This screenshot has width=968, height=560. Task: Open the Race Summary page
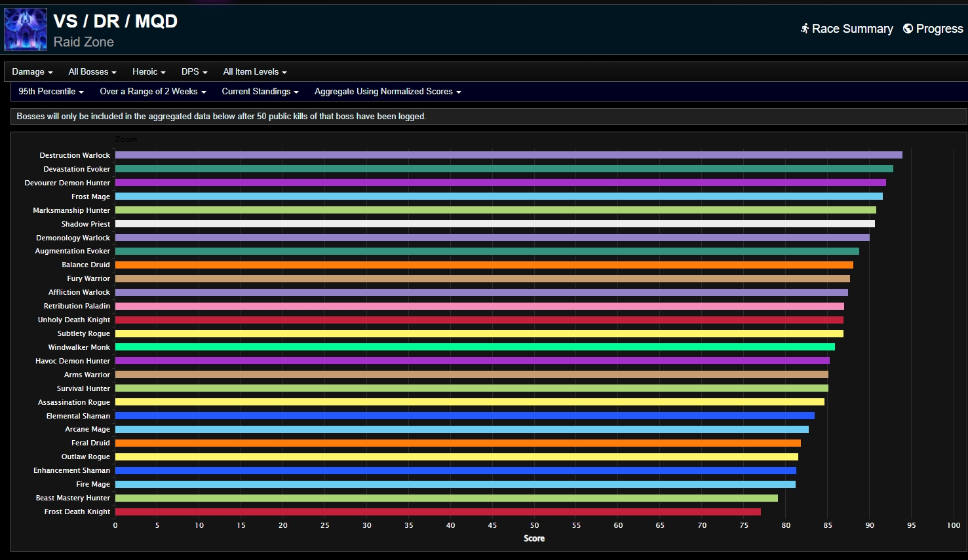[847, 29]
